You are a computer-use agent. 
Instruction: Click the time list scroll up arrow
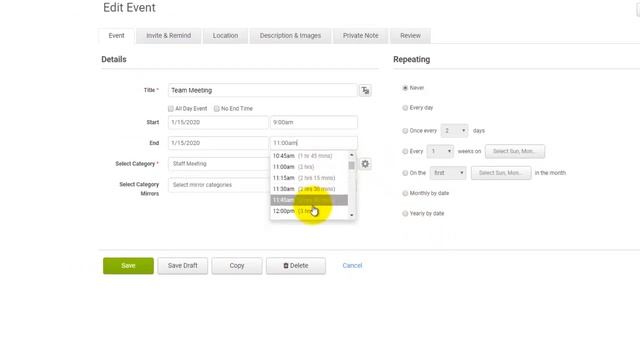(351, 155)
